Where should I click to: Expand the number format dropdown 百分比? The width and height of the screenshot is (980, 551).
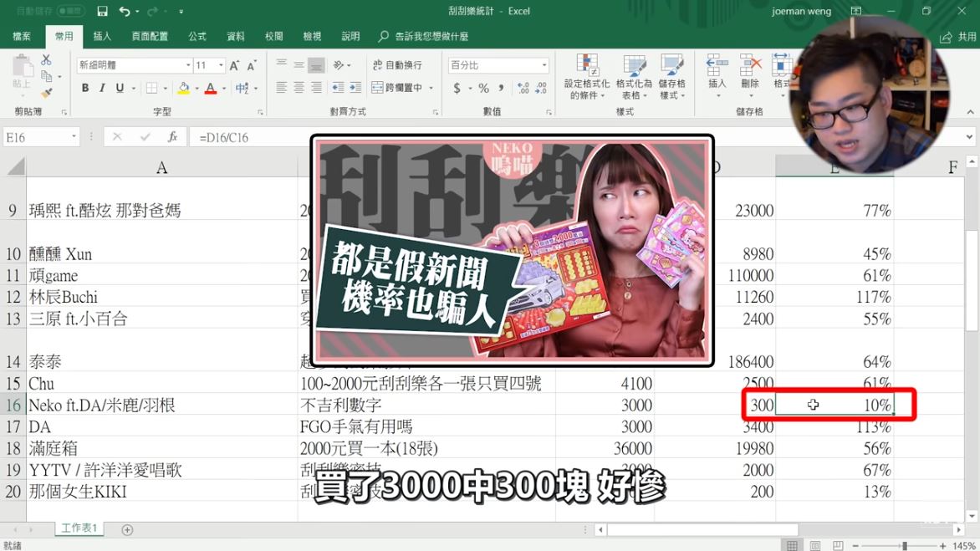pos(544,65)
